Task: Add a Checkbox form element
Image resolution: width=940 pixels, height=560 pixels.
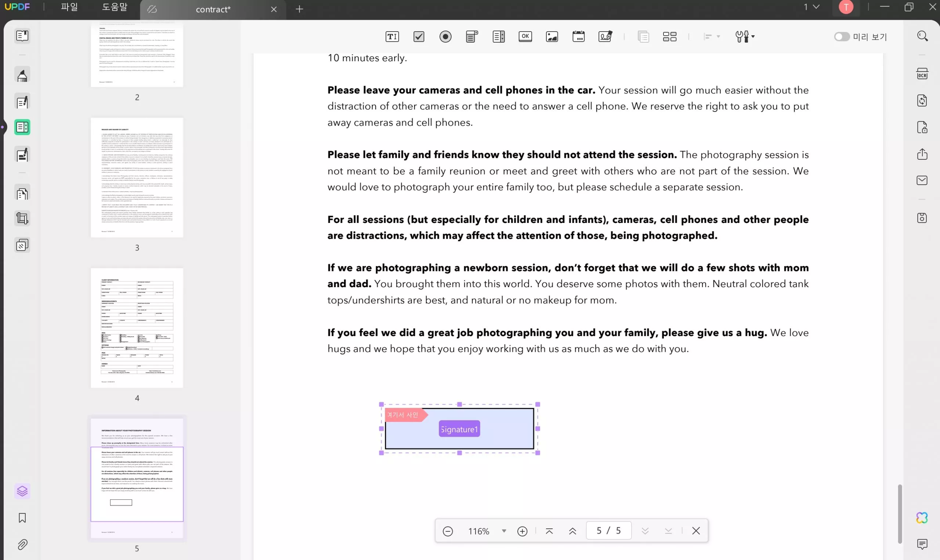Action: 419,37
